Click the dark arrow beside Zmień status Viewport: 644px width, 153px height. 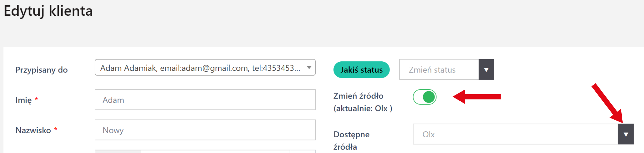point(486,70)
